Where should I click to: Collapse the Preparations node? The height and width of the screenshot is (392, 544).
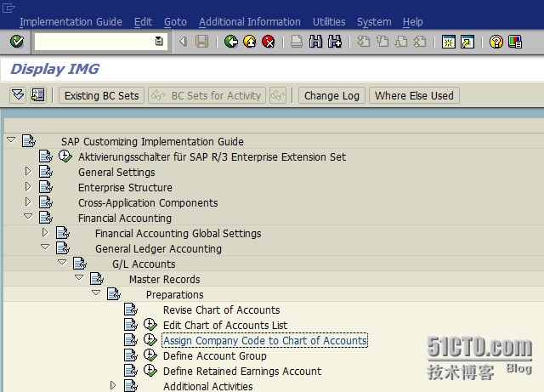point(96,293)
